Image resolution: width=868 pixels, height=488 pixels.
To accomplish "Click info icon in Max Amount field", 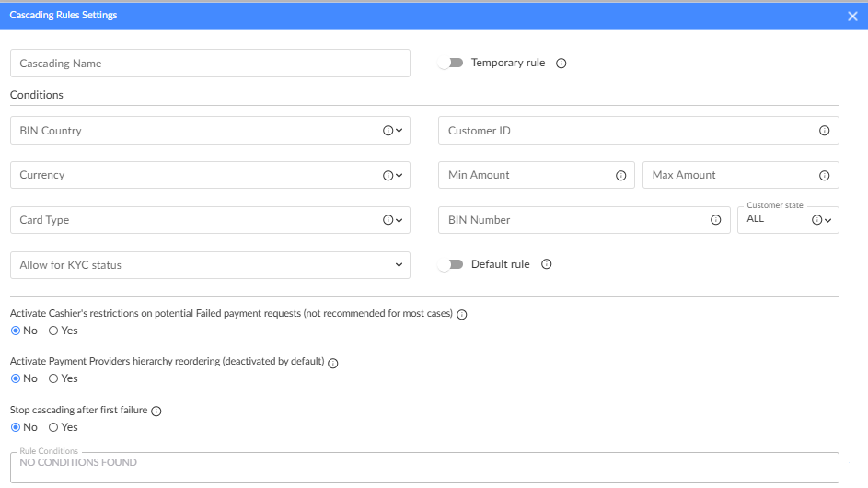I will pos(824,175).
